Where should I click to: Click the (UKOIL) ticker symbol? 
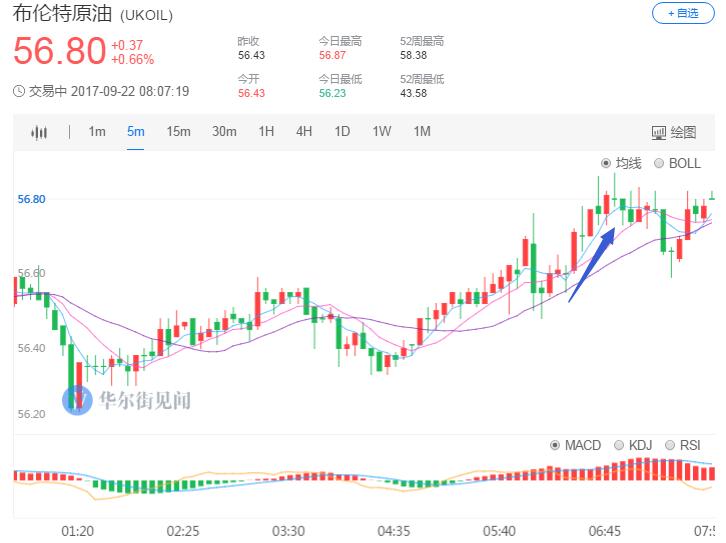pyautogui.click(x=146, y=16)
